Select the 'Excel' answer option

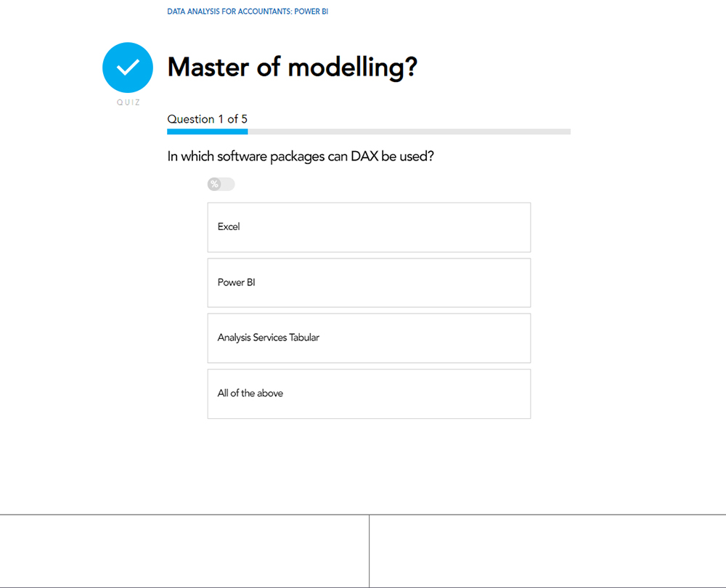[369, 227]
